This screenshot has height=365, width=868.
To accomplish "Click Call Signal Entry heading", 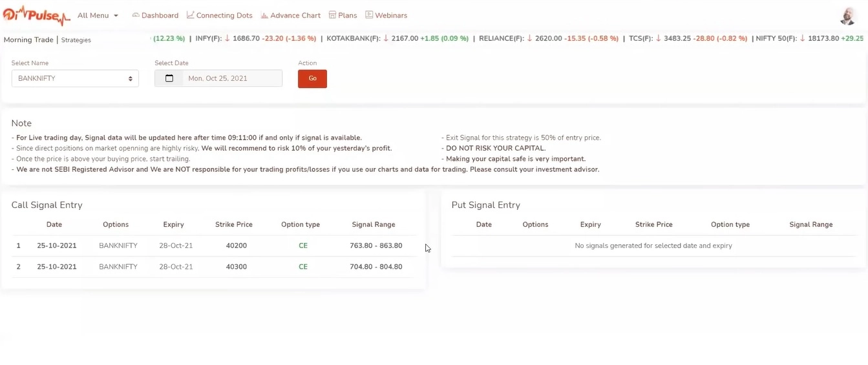I will click(x=47, y=205).
